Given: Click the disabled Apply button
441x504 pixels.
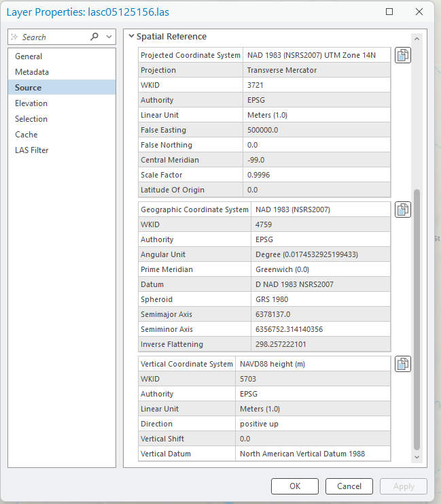Looking at the screenshot, I should pyautogui.click(x=404, y=486).
